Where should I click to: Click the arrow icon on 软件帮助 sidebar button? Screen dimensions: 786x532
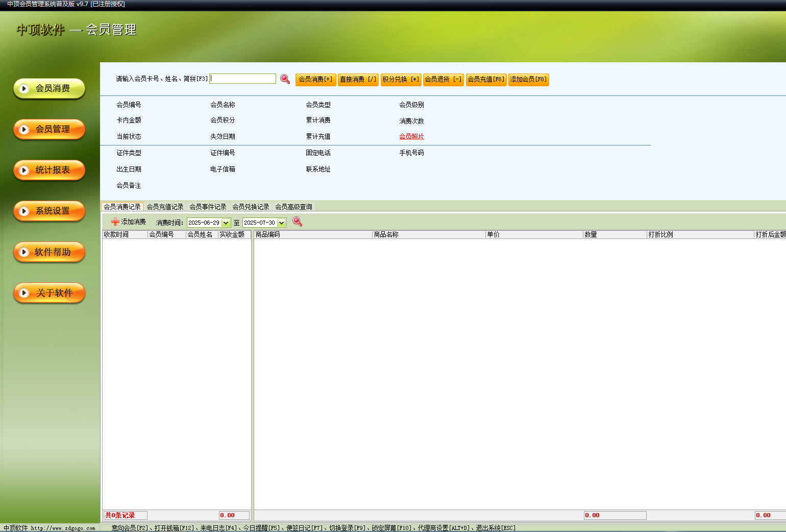[23, 252]
